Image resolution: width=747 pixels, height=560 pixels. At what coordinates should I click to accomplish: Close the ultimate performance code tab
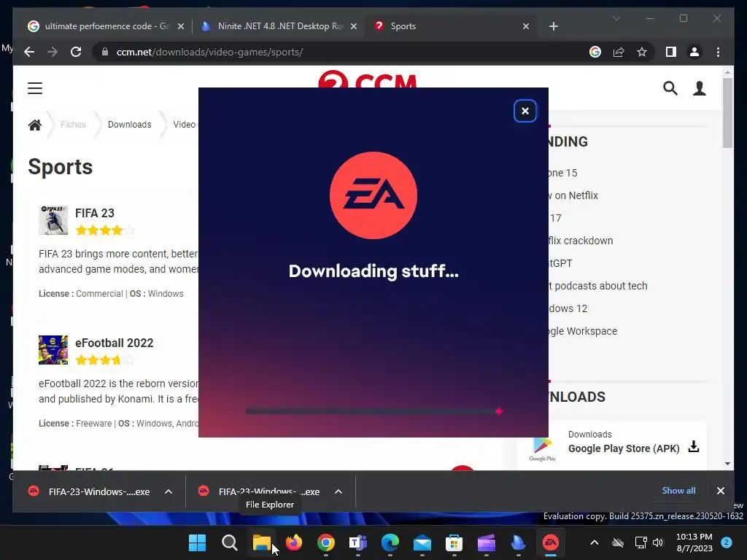(181, 26)
